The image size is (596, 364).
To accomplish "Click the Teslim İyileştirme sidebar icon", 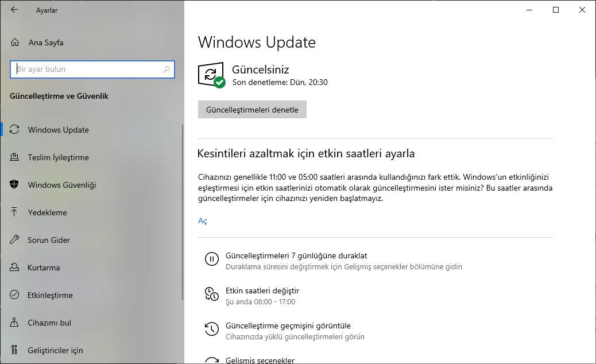I will 15,157.
